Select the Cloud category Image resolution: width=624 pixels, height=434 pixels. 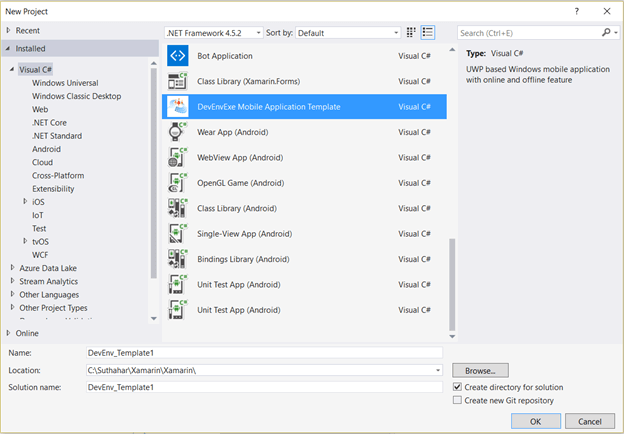tap(43, 162)
